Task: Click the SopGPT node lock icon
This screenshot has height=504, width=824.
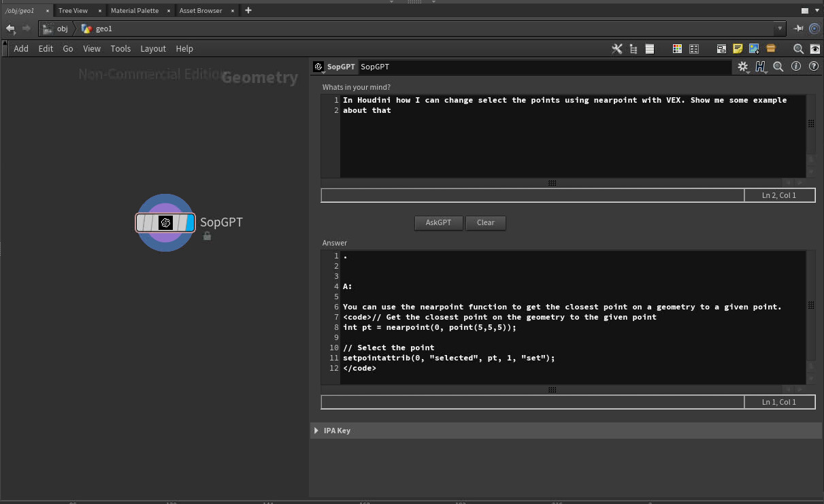Action: pos(207,236)
